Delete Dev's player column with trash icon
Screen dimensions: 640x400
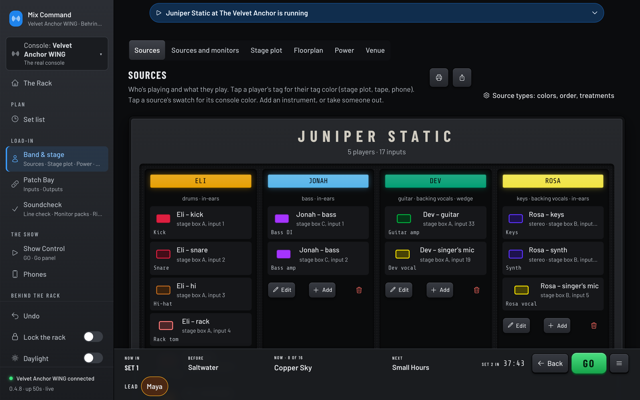coord(476,290)
